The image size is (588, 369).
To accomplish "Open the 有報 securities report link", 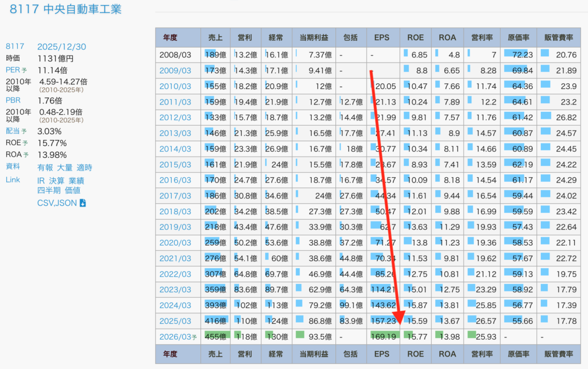I will (x=45, y=168).
